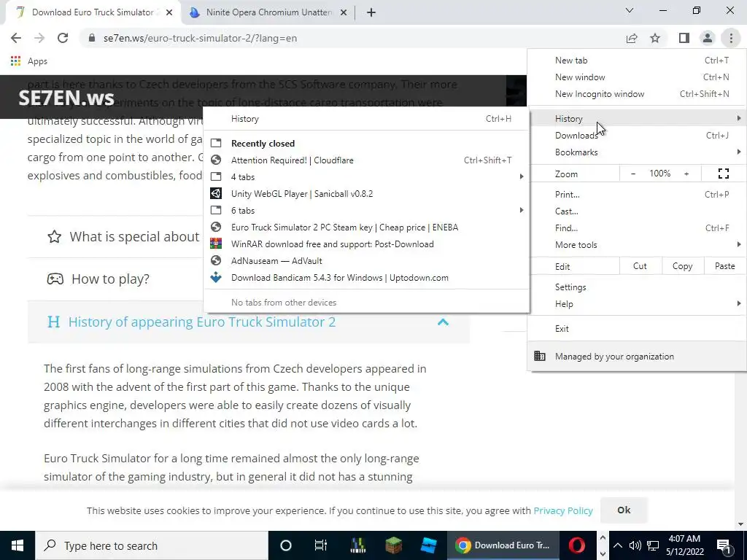Open the network tray icon
This screenshot has width=747, height=560.
(x=653, y=545)
